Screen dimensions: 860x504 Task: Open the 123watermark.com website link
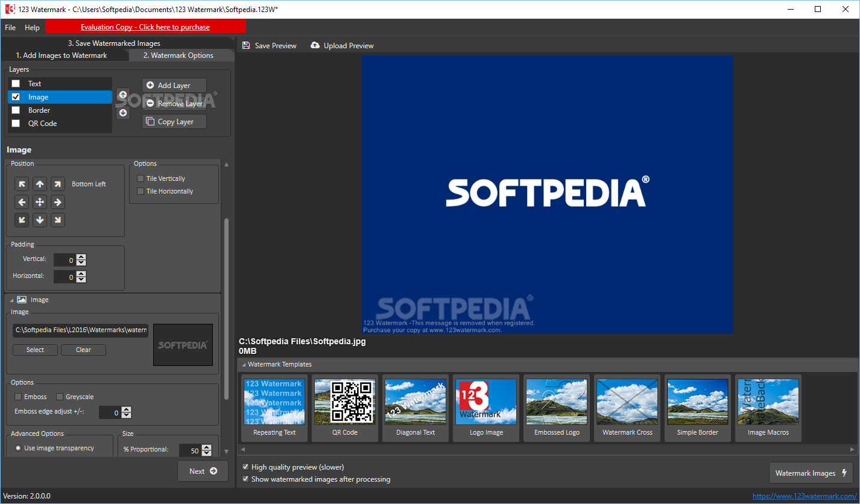click(804, 496)
